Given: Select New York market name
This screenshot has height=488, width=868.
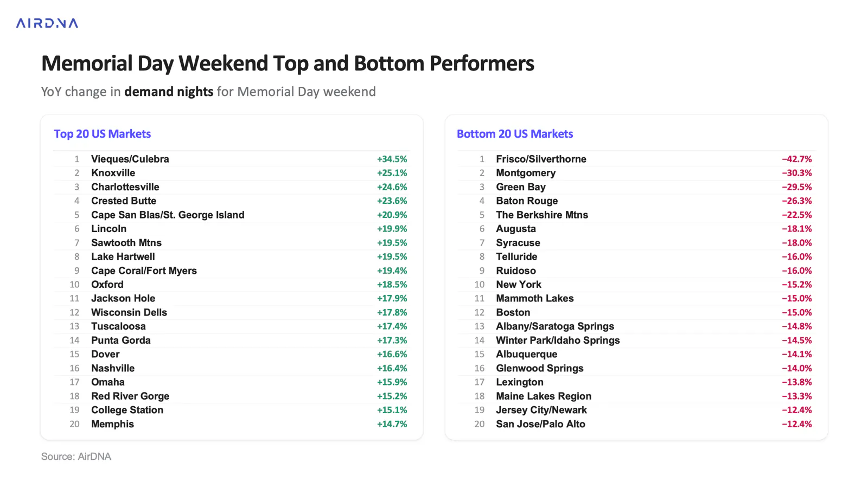Looking at the screenshot, I should click(519, 285).
